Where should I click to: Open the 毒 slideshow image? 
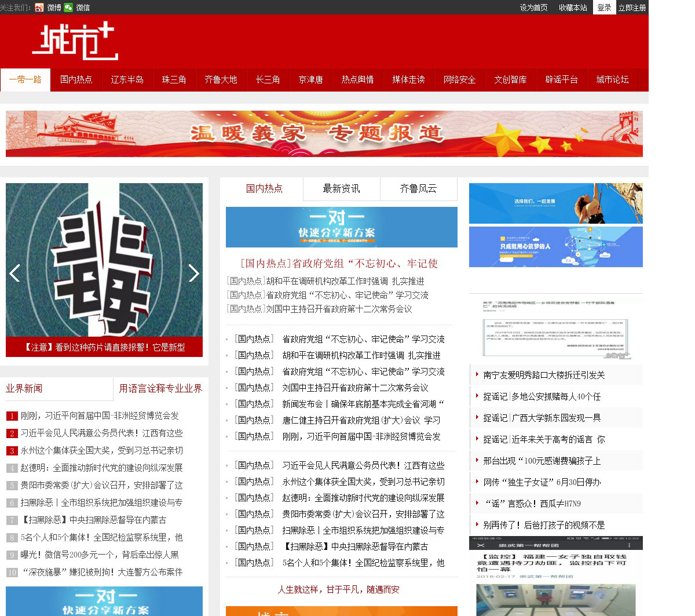coord(104,260)
